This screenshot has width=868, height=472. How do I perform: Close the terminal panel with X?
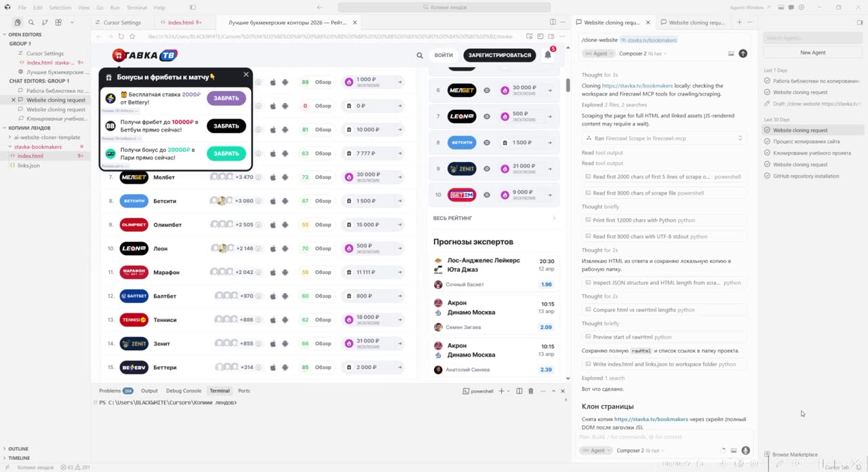[562, 391]
